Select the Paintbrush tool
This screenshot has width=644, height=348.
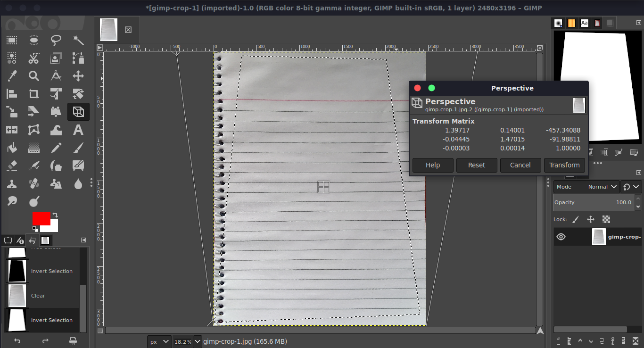click(x=78, y=148)
